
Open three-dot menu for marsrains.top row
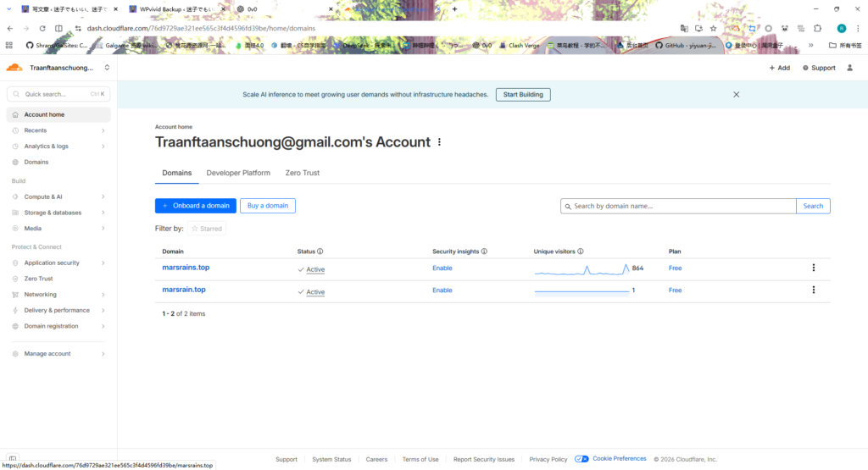pyautogui.click(x=813, y=268)
